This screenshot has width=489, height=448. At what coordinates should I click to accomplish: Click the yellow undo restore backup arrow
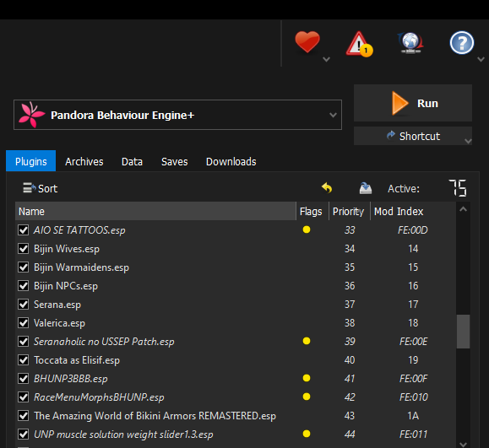[x=327, y=188]
